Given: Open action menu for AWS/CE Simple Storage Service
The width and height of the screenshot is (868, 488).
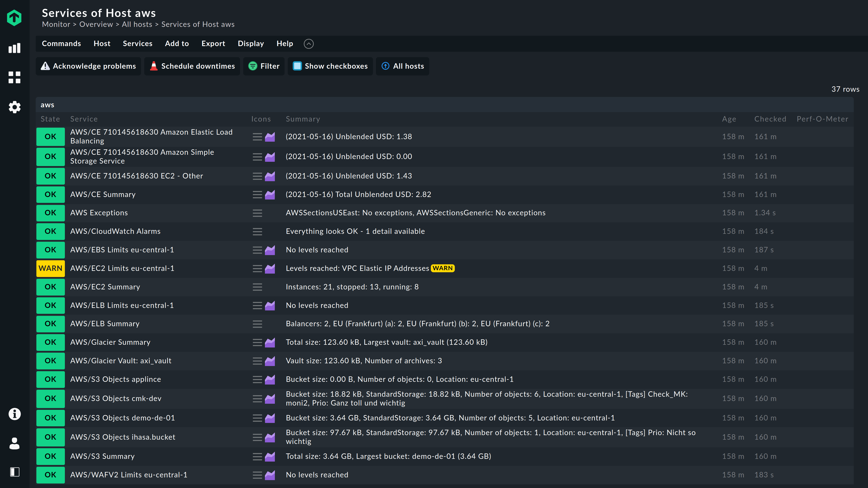Looking at the screenshot, I should (257, 157).
